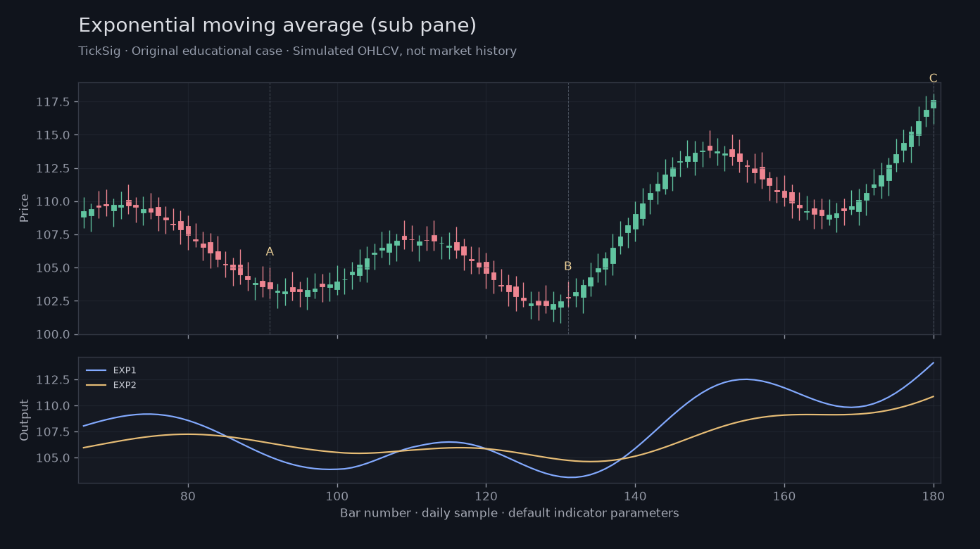The height and width of the screenshot is (549, 980).
Task: Click the 117.5 price axis tick label
Action: 53,102
